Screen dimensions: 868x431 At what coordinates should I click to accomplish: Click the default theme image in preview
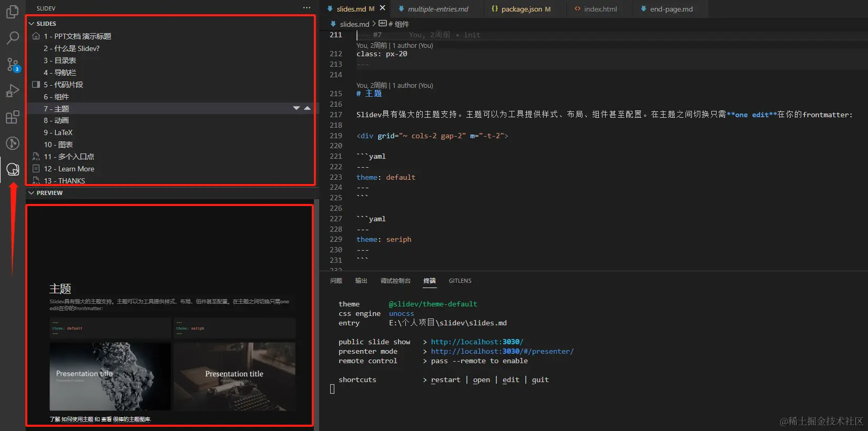tap(110, 376)
